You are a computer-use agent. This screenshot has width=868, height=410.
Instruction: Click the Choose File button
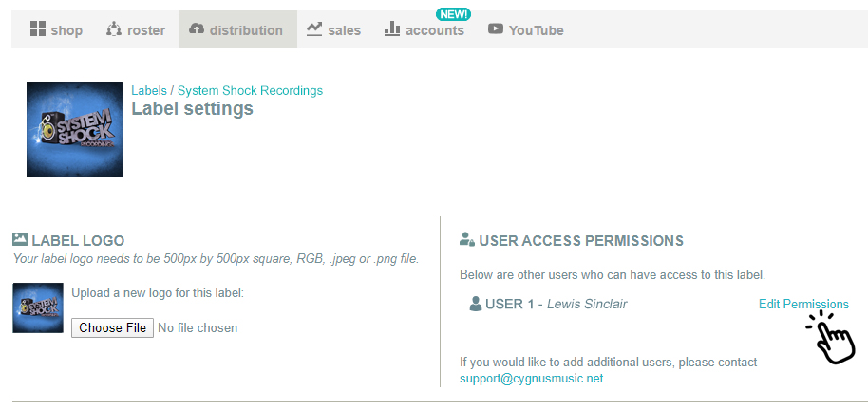(x=112, y=327)
